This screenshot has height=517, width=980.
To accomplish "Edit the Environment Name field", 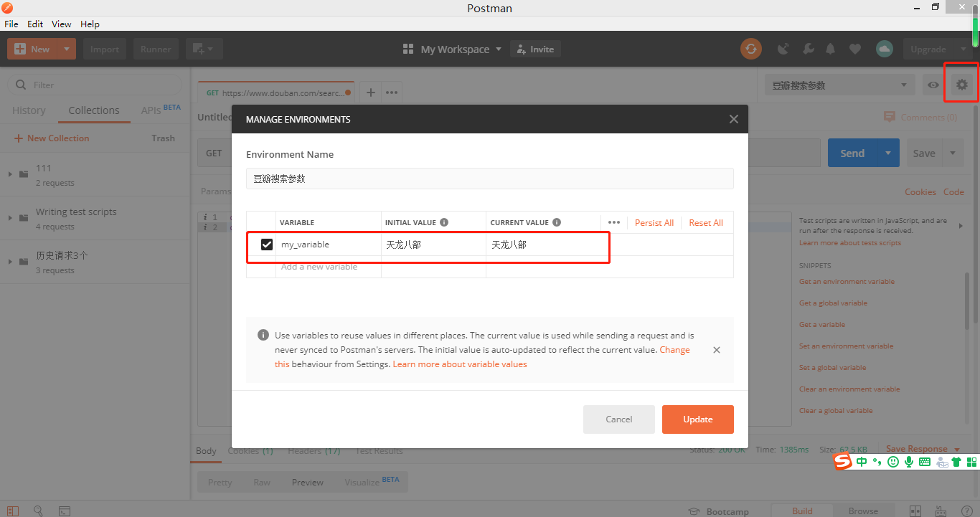I will [x=489, y=179].
